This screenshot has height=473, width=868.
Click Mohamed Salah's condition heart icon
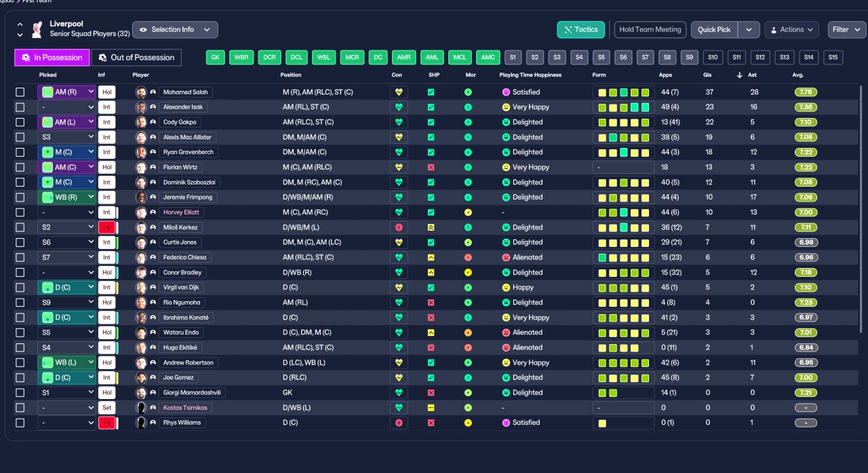(x=399, y=92)
